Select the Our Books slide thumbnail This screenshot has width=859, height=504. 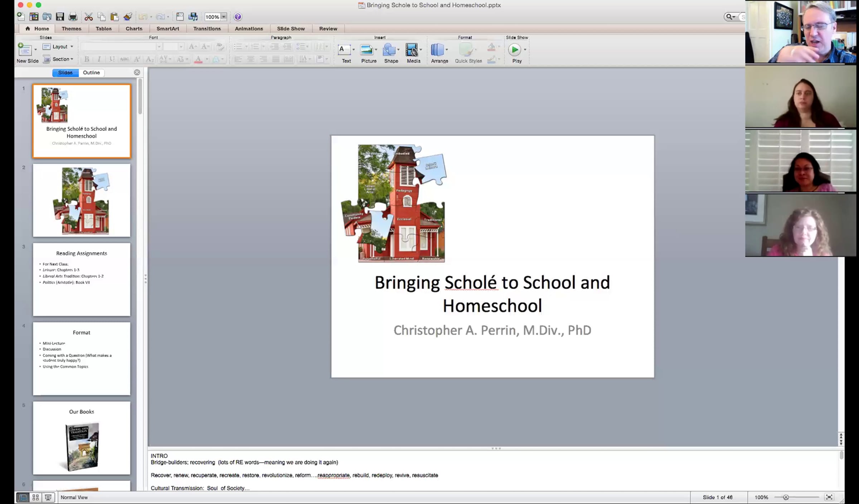point(82,438)
